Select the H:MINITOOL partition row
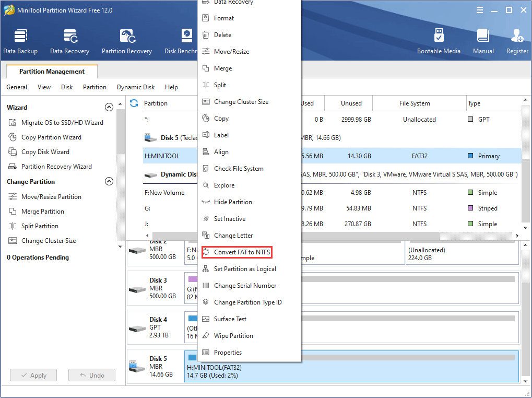 pyautogui.click(x=332, y=156)
